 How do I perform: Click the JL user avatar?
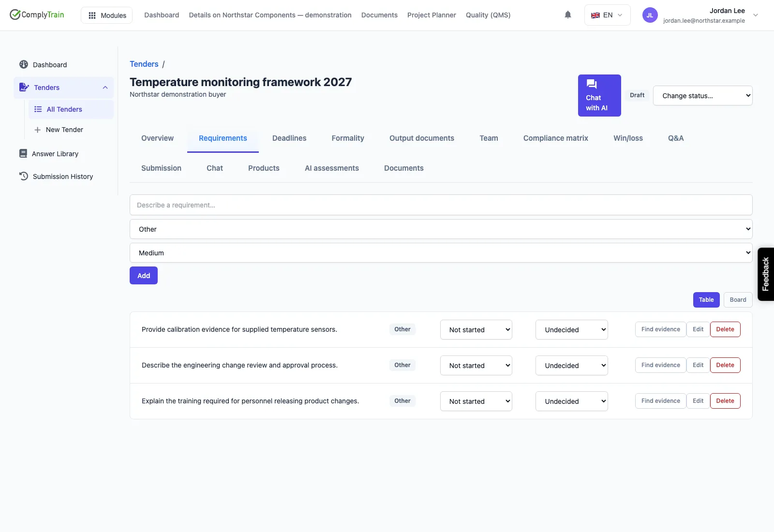650,15
